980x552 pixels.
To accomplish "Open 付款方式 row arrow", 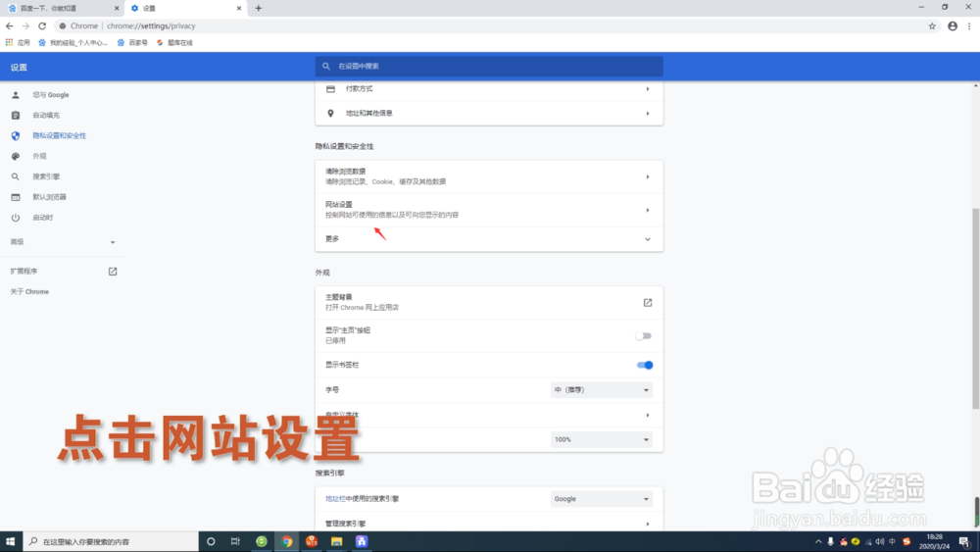I will tap(648, 89).
